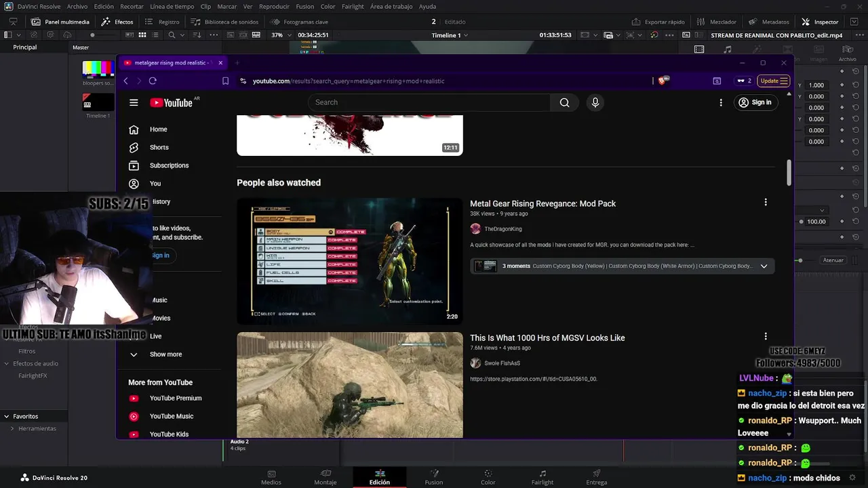
Task: Toggle the Inspector panel
Action: [x=820, y=22]
